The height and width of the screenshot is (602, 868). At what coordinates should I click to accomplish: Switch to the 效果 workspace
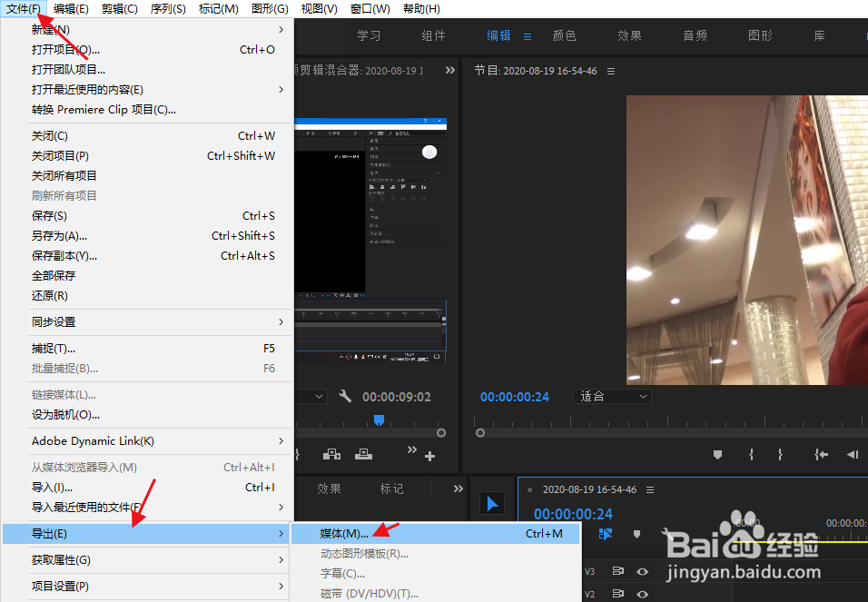(629, 36)
